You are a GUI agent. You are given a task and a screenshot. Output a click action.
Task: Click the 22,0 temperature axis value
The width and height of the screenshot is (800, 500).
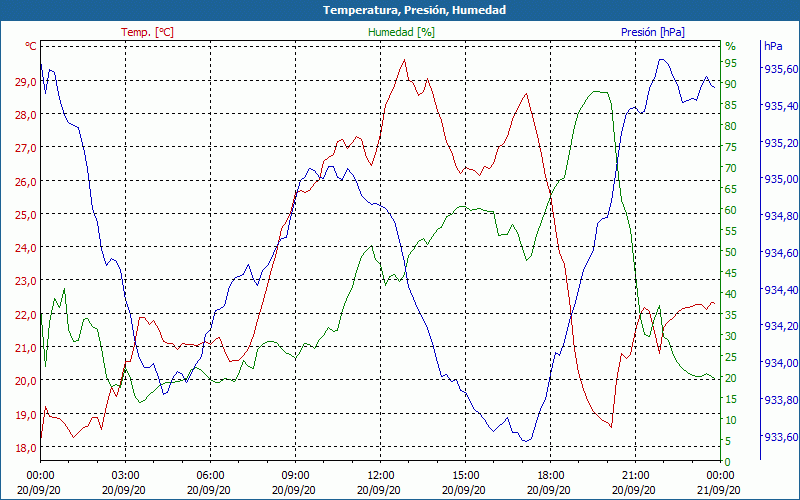pyautogui.click(x=26, y=315)
